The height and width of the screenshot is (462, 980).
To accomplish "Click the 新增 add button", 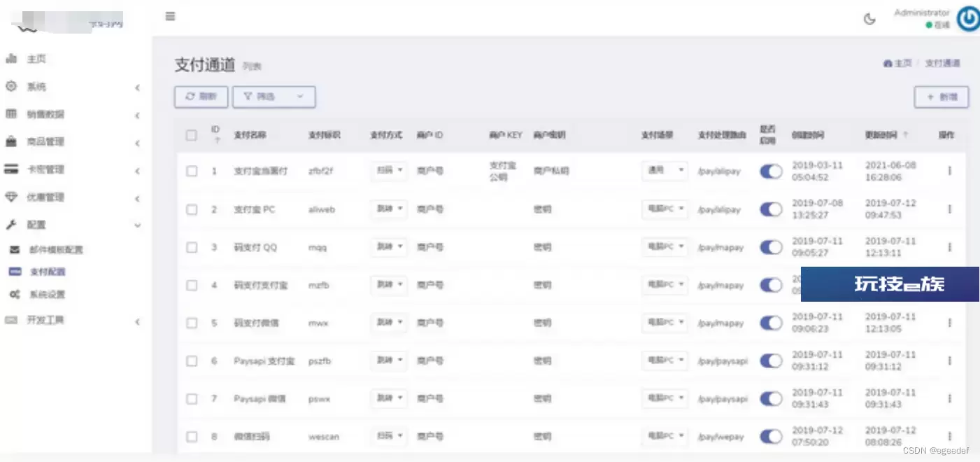I will coord(941,97).
